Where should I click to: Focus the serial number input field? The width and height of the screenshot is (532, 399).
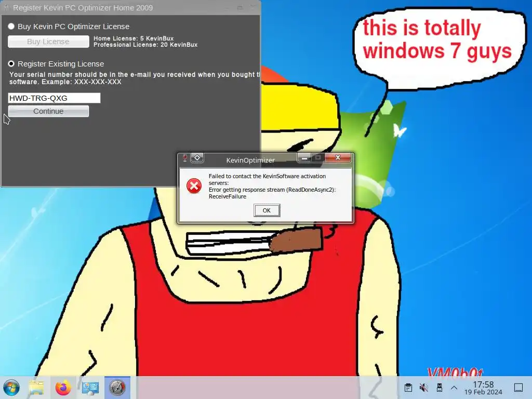pos(54,98)
